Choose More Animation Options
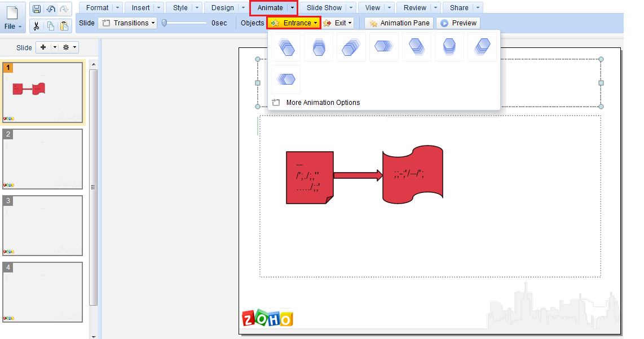This screenshot has width=644, height=339. [x=323, y=102]
